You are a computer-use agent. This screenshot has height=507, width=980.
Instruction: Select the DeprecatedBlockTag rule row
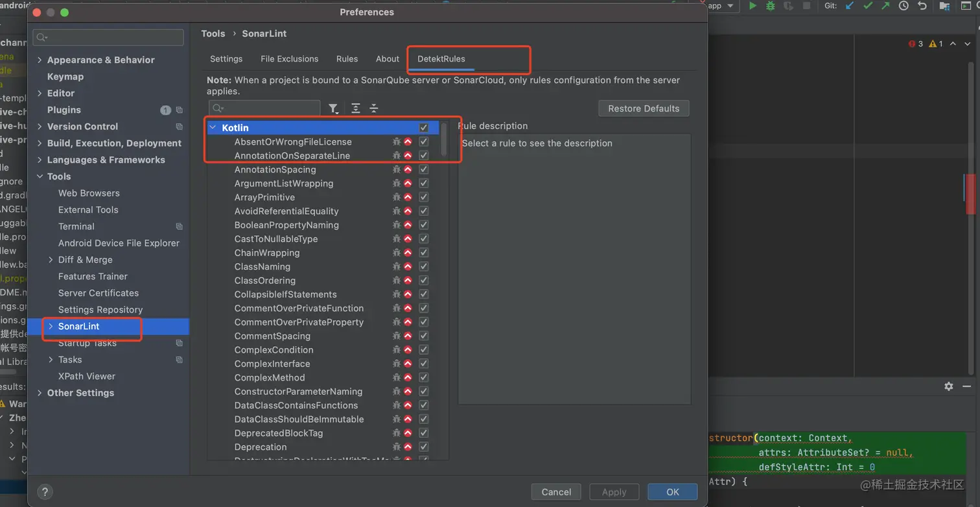[323, 433]
